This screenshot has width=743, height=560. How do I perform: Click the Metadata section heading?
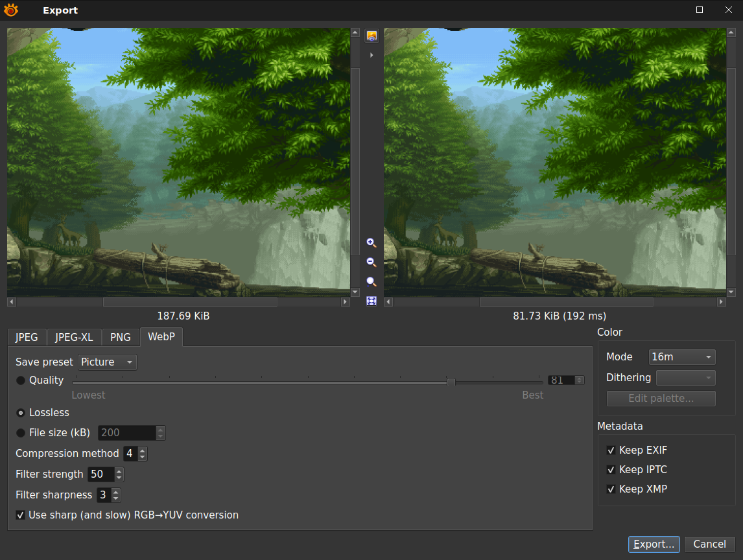620,426
